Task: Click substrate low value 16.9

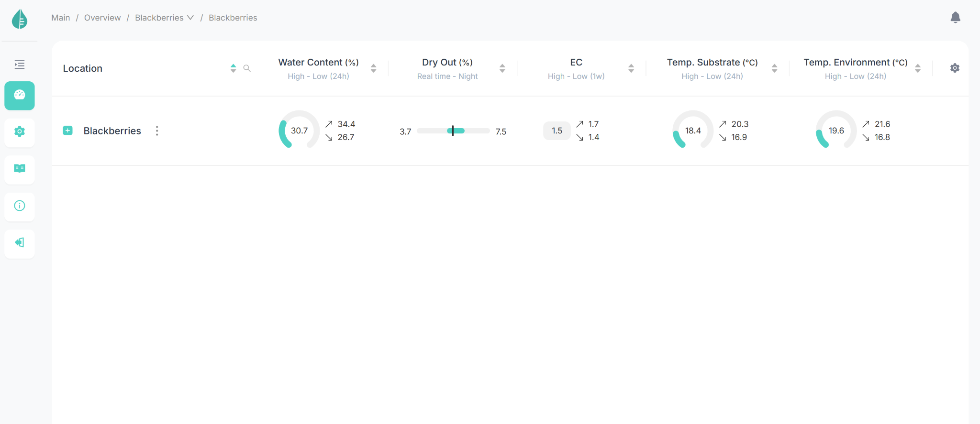Action: [739, 137]
